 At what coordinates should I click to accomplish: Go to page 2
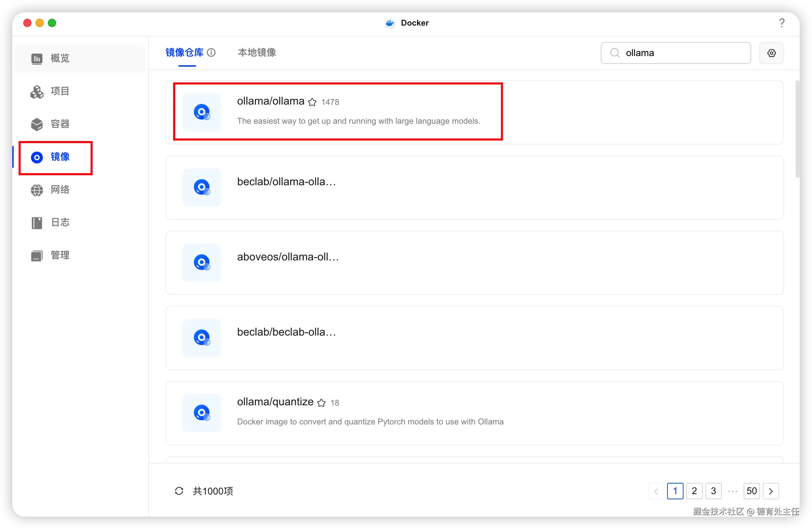point(694,491)
